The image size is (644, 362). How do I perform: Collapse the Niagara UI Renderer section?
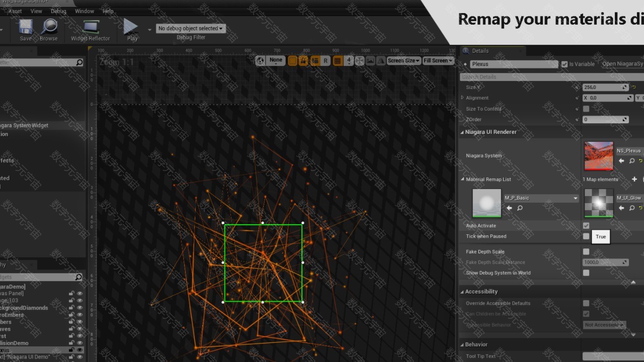(462, 132)
